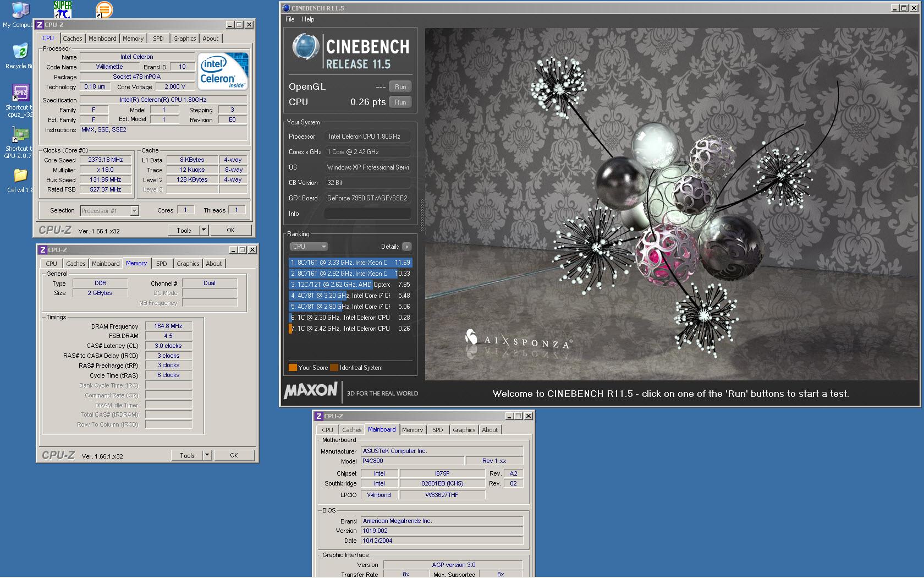
Task: Click the Details arrow button in Ranking
Action: (x=406, y=247)
